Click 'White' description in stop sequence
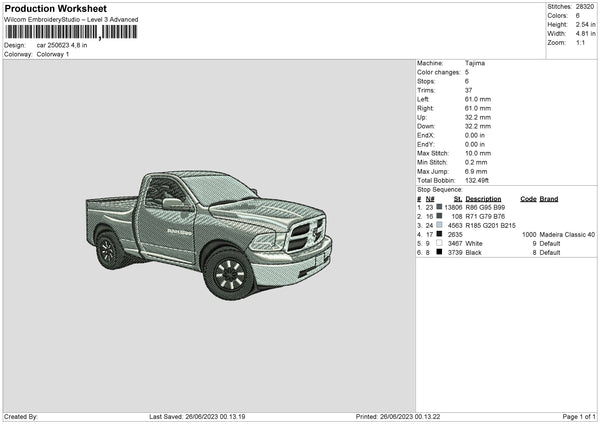600x424 pixels. (x=474, y=243)
